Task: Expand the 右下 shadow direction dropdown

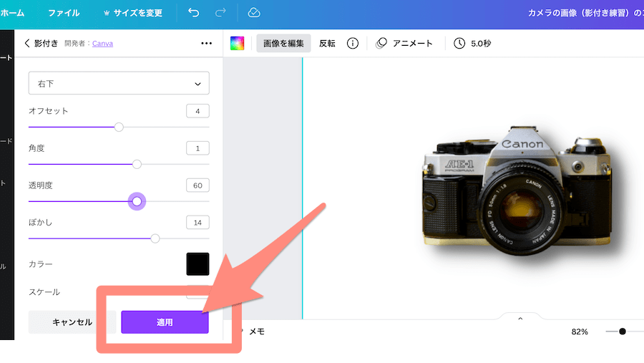Action: pos(119,84)
